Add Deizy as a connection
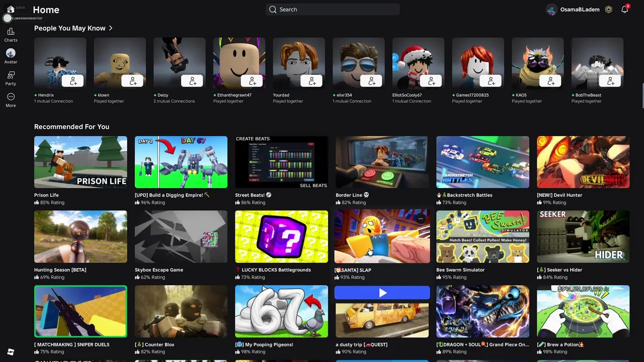The height and width of the screenshot is (362, 644). click(192, 81)
